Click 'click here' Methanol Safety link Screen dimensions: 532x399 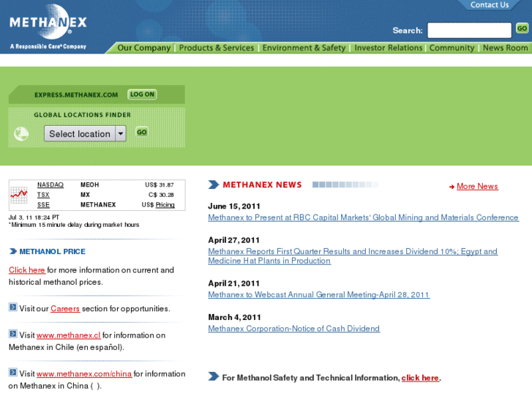(x=420, y=378)
